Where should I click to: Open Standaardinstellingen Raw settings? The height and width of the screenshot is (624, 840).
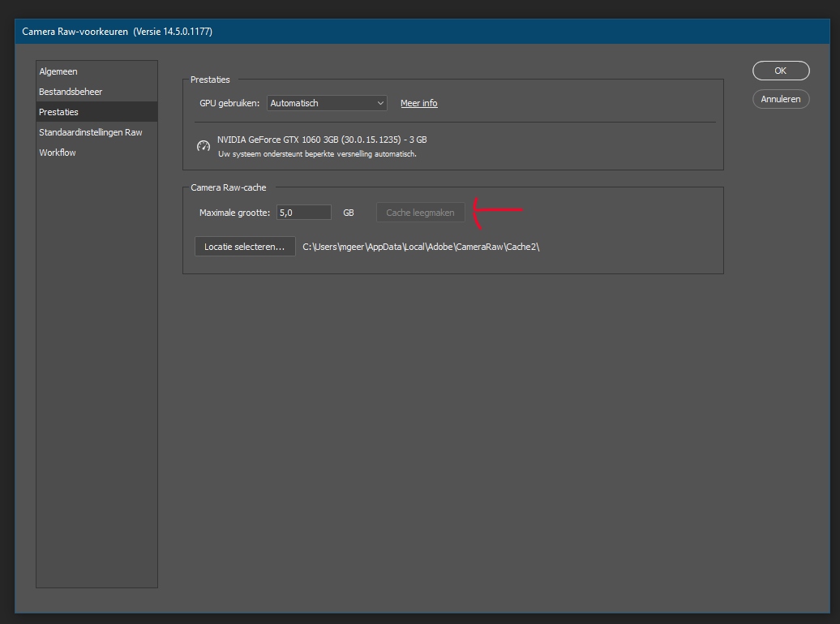pos(96,132)
